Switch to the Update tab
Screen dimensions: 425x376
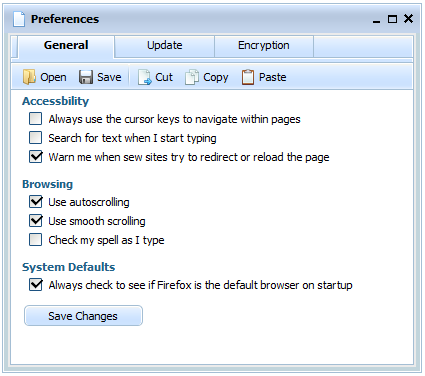[165, 46]
